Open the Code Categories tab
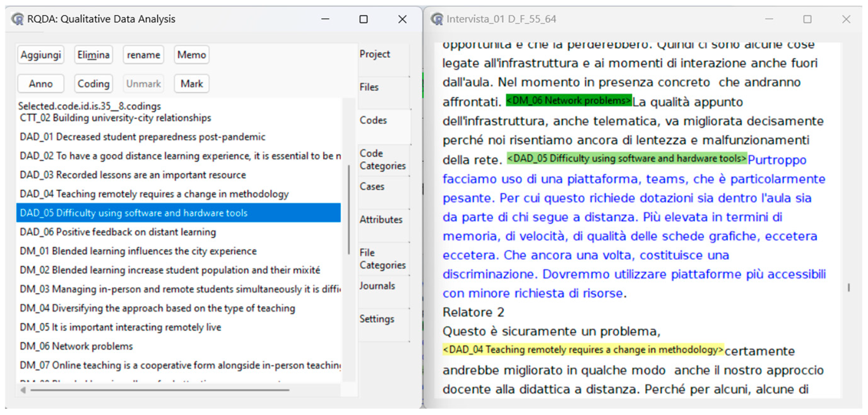The image size is (868, 415). coord(382,159)
